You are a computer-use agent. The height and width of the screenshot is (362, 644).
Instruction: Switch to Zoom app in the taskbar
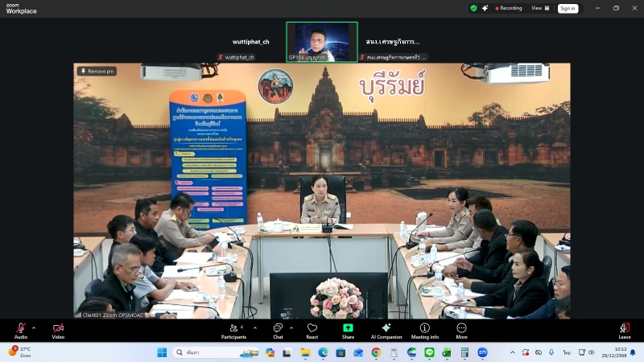tap(482, 352)
